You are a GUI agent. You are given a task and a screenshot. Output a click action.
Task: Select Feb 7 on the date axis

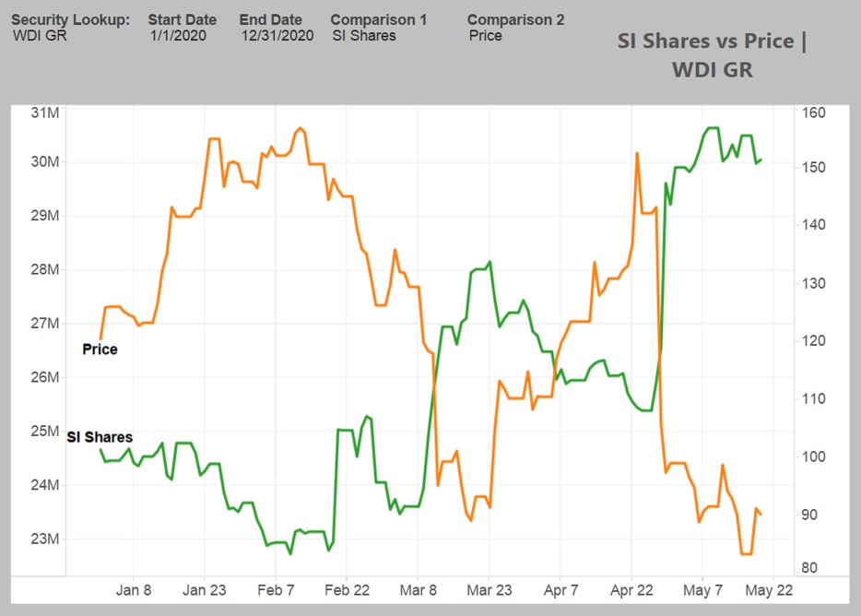[276, 589]
